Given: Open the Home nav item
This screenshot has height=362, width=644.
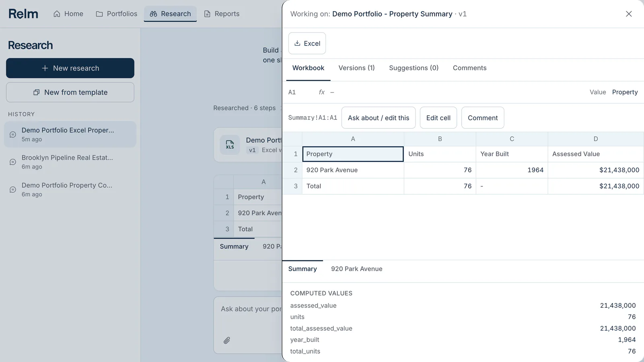Looking at the screenshot, I should coord(68,14).
